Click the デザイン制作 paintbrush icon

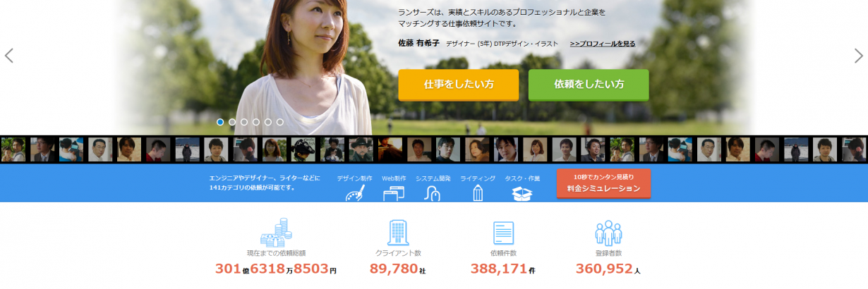pos(354,193)
